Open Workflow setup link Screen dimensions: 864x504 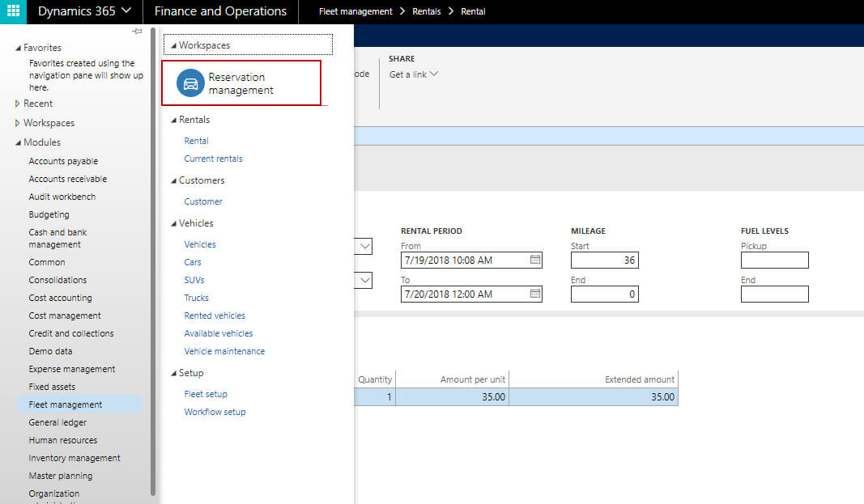point(215,412)
